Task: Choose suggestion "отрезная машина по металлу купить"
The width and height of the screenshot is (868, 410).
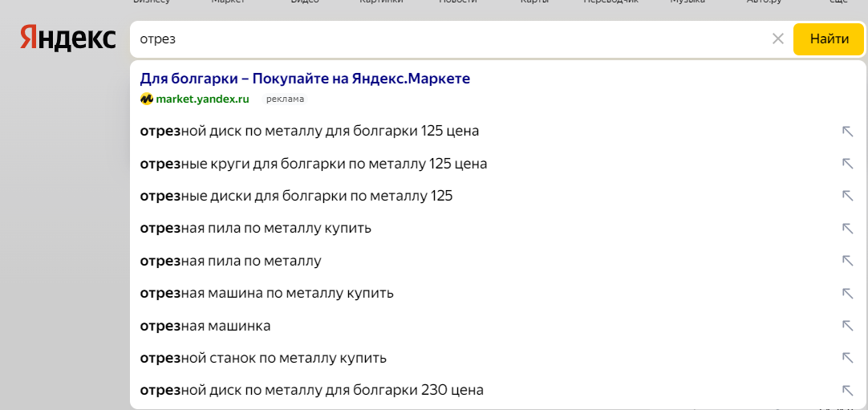Action: 497,293
